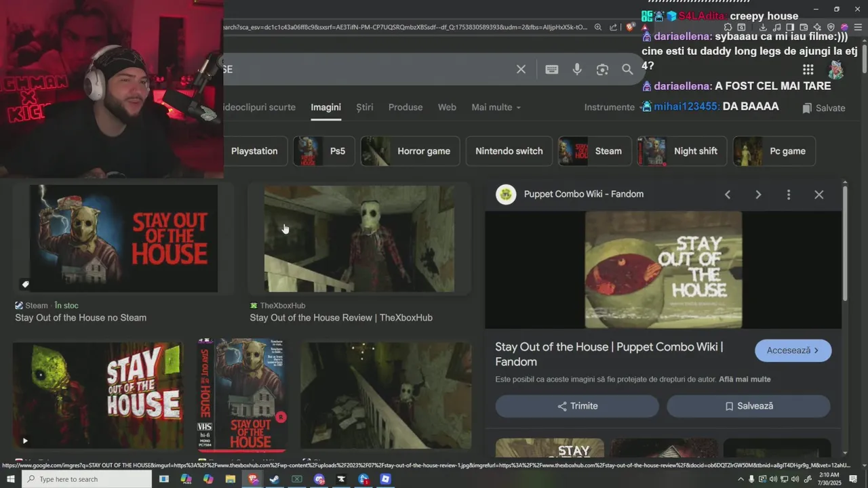Screen dimensions: 868x488
Task: Open the page zoom icon in address bar
Action: (x=598, y=27)
